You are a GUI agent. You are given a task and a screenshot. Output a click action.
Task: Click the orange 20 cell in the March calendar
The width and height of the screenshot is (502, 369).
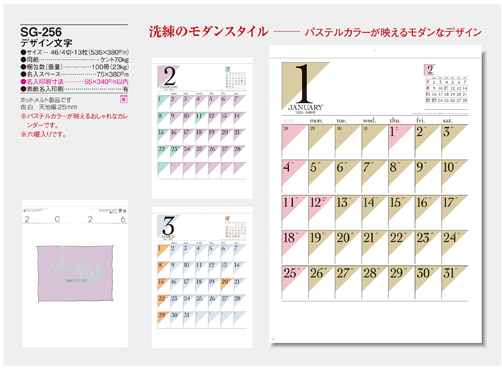226,286
